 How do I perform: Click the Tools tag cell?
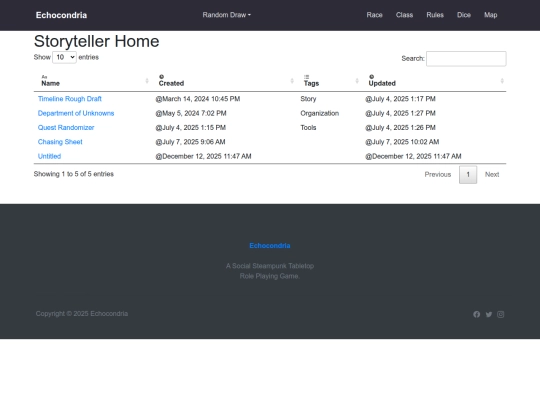(308, 127)
